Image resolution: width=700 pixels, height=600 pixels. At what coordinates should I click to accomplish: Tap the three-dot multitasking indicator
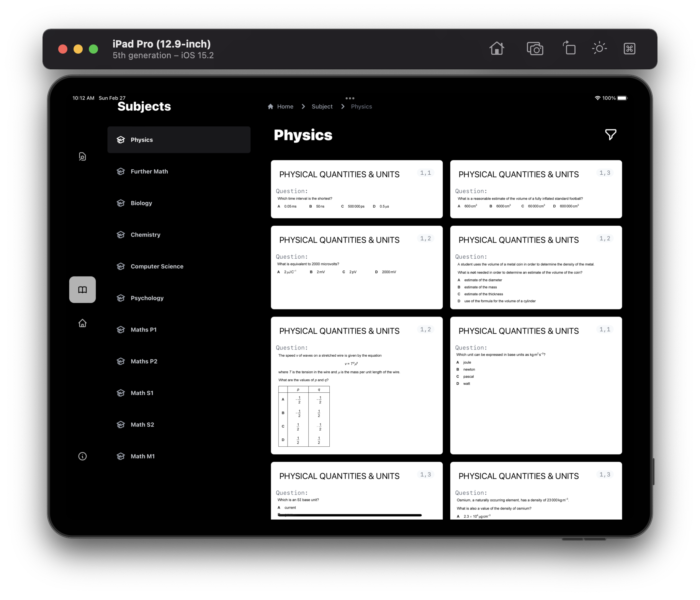pyautogui.click(x=350, y=98)
